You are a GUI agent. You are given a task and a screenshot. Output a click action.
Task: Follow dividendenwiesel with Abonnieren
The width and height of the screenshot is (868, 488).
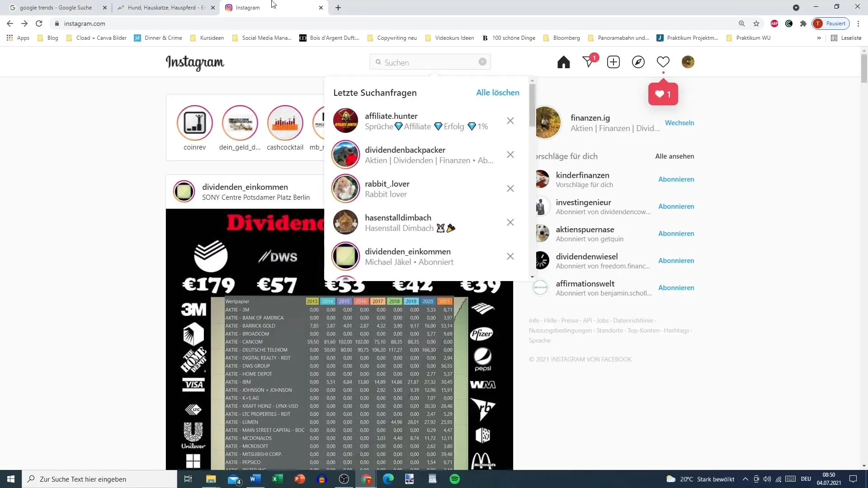[x=676, y=261]
